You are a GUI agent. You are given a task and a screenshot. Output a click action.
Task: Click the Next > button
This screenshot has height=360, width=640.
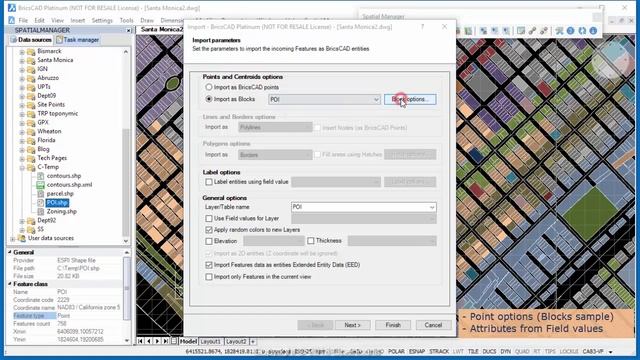(x=352, y=325)
